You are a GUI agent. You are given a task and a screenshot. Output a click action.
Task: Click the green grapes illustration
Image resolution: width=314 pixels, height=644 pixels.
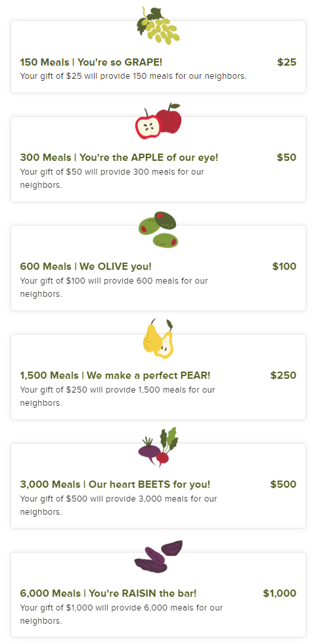click(x=158, y=25)
